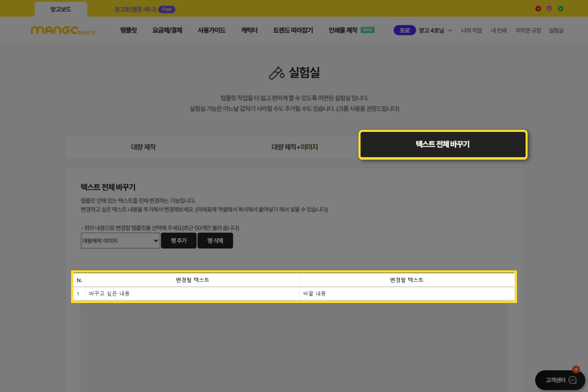
Task: Select the 대량 제작+이미지 tab
Action: [x=294, y=147]
